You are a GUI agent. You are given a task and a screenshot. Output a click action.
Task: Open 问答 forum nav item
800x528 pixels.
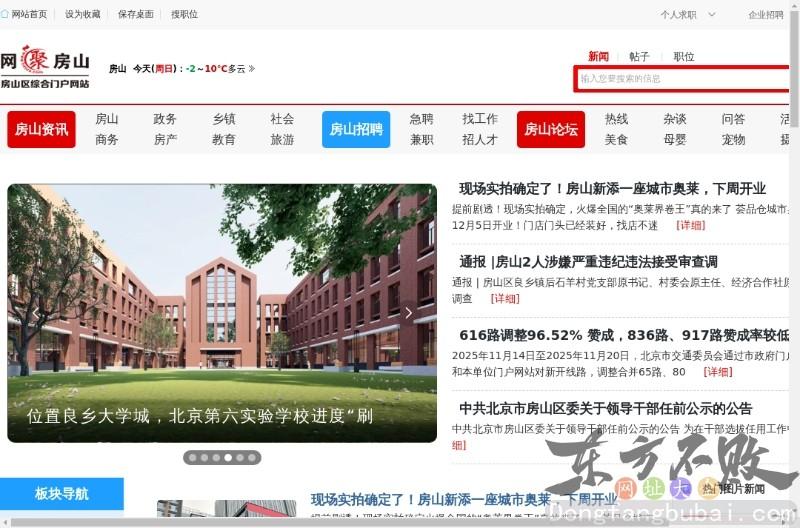[733, 119]
